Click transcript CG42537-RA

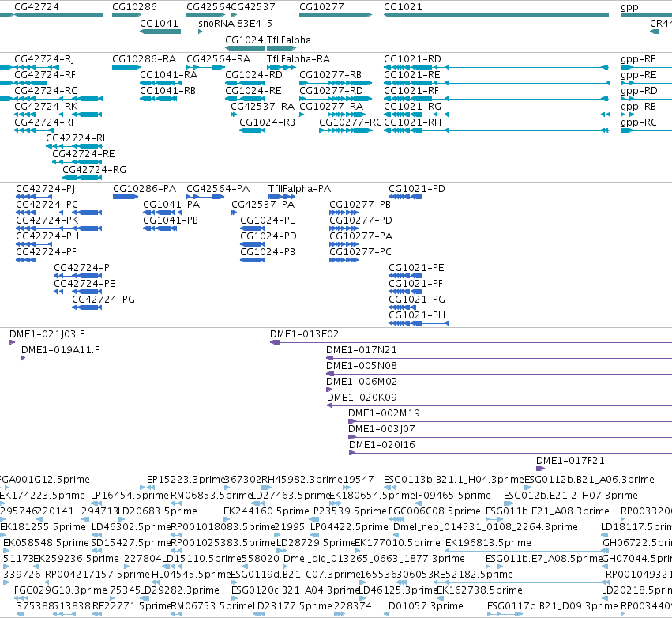pos(263,107)
